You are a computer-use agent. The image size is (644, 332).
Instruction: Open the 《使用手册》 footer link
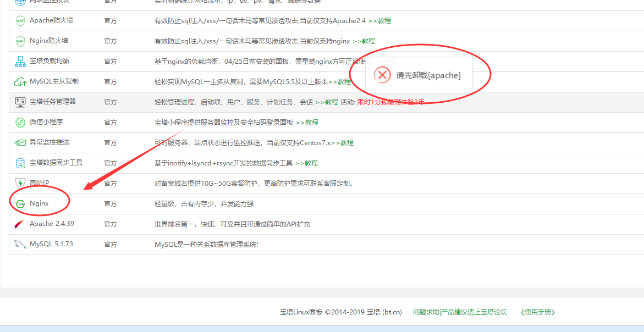tap(537, 312)
